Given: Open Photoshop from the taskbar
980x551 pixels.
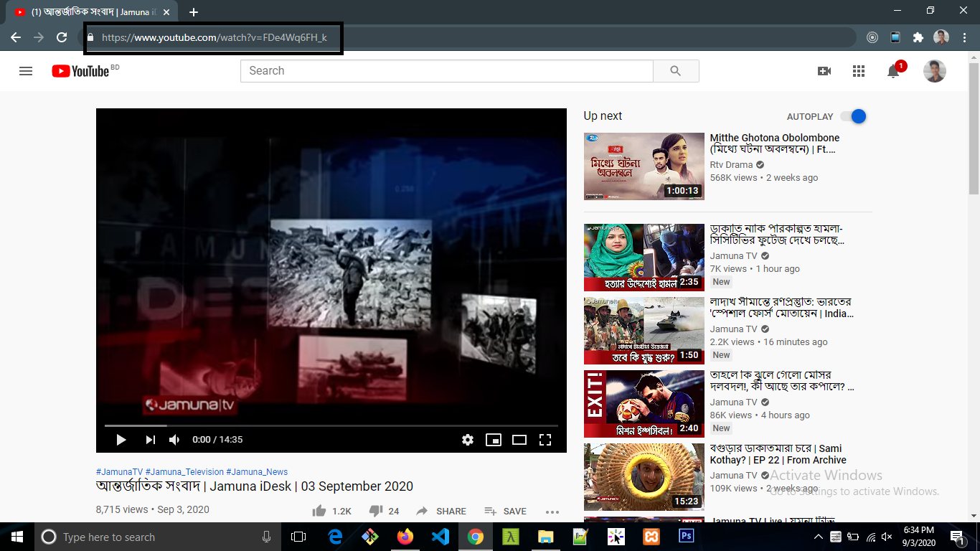Looking at the screenshot, I should 687,537.
